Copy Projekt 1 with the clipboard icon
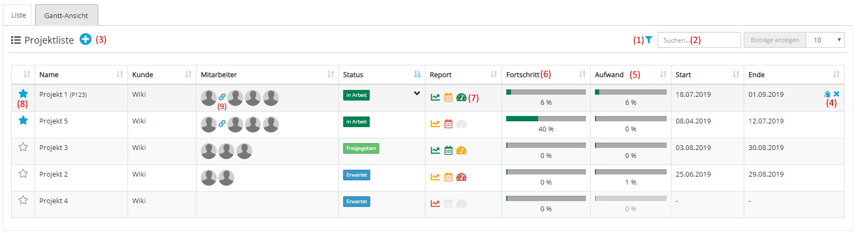The image size is (868, 233). pyautogui.click(x=827, y=94)
